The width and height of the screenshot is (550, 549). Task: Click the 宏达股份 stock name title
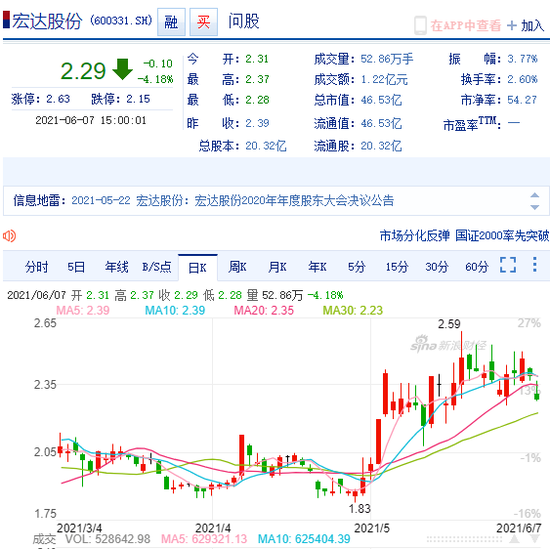point(47,21)
